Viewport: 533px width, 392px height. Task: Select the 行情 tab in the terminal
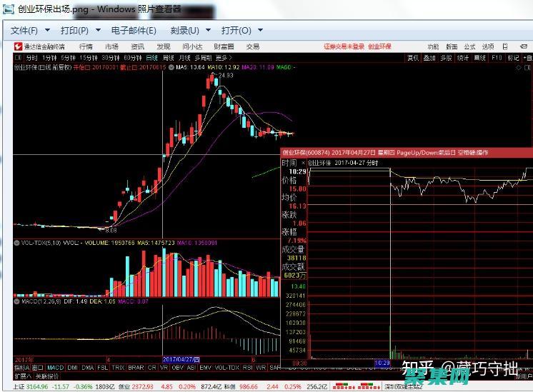click(x=85, y=47)
